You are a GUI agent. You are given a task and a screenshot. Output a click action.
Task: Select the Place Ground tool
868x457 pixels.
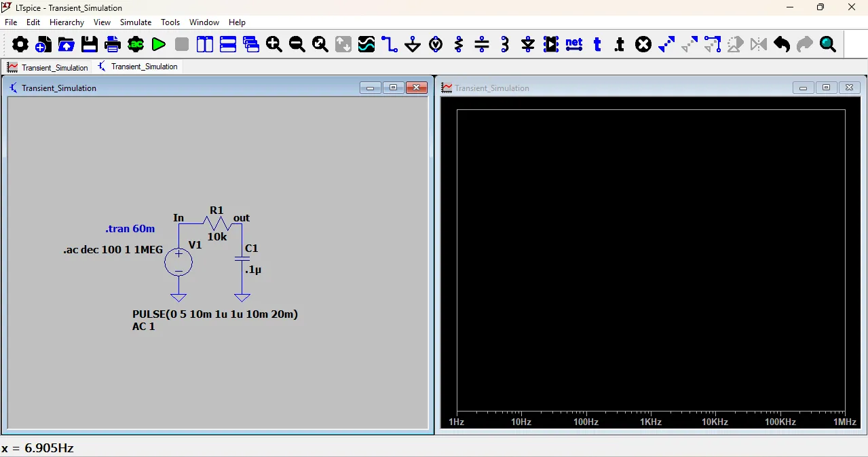pyautogui.click(x=413, y=45)
